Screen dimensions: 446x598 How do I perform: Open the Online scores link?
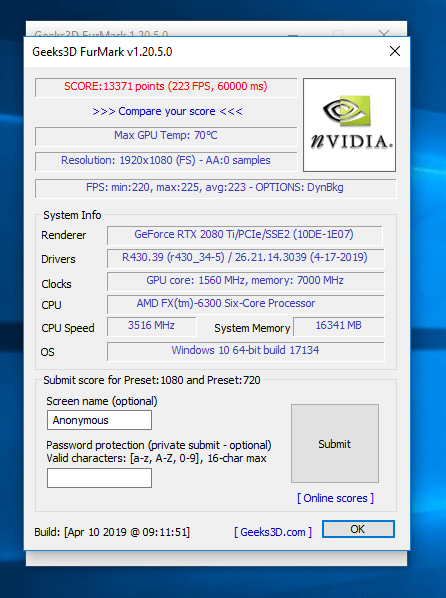click(335, 498)
